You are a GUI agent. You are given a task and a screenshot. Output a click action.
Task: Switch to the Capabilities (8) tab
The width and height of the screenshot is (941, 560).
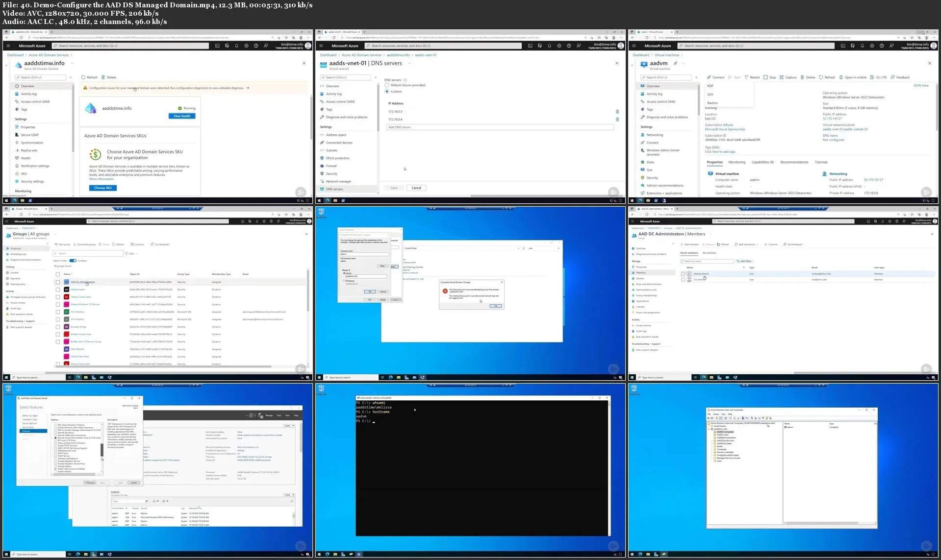(x=763, y=162)
